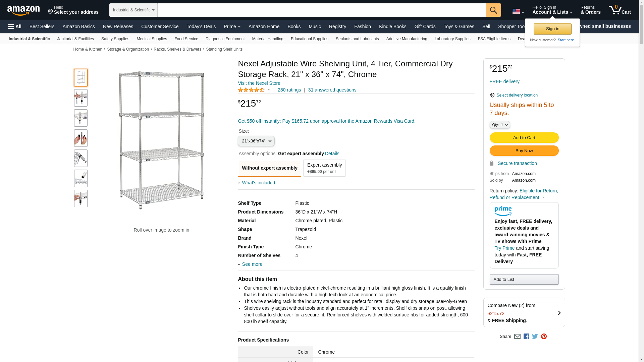
Task: Share product on Facebook
Action: coord(526,337)
